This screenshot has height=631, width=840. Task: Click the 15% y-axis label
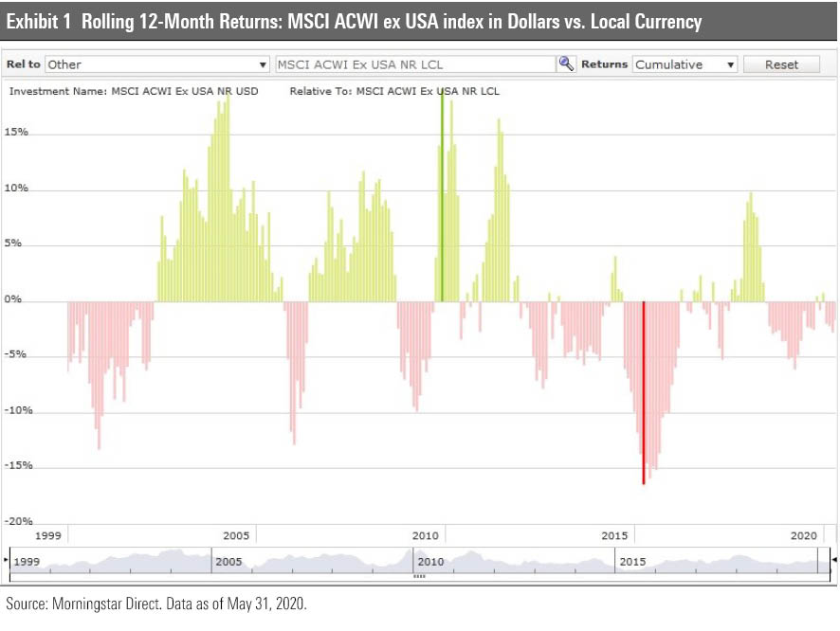pyautogui.click(x=16, y=133)
